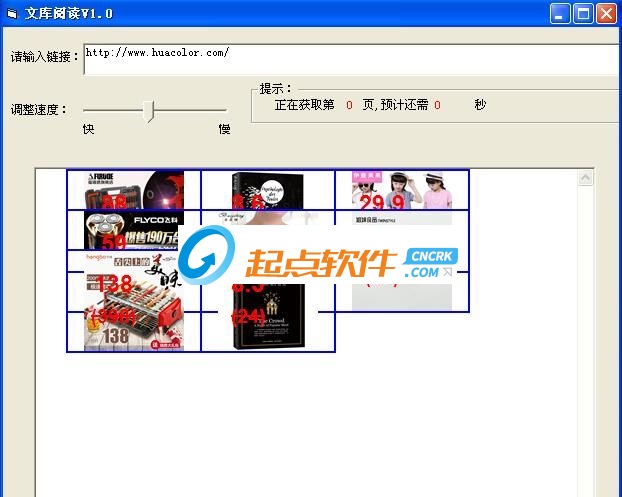Click the 页,预计还需 status text
This screenshot has height=497, width=622.
click(x=395, y=105)
